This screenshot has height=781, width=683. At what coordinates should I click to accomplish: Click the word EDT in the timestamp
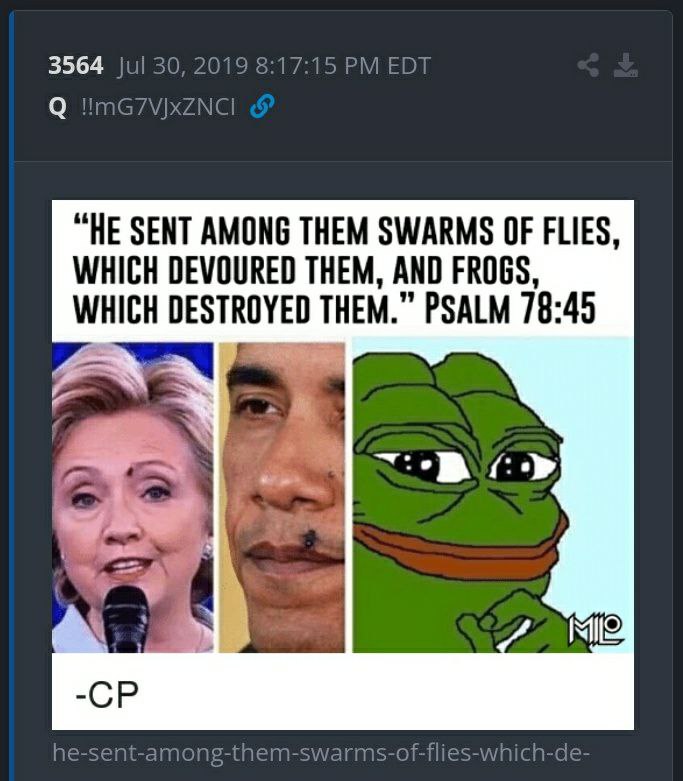tap(409, 66)
